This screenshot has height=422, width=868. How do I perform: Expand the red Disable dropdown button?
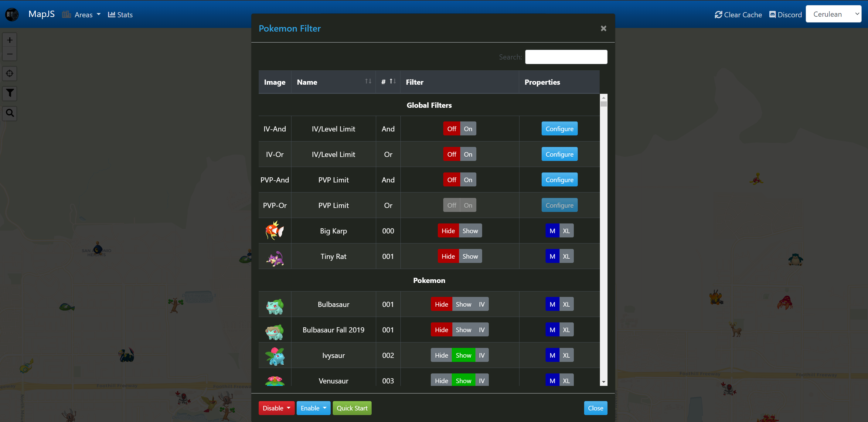point(276,408)
